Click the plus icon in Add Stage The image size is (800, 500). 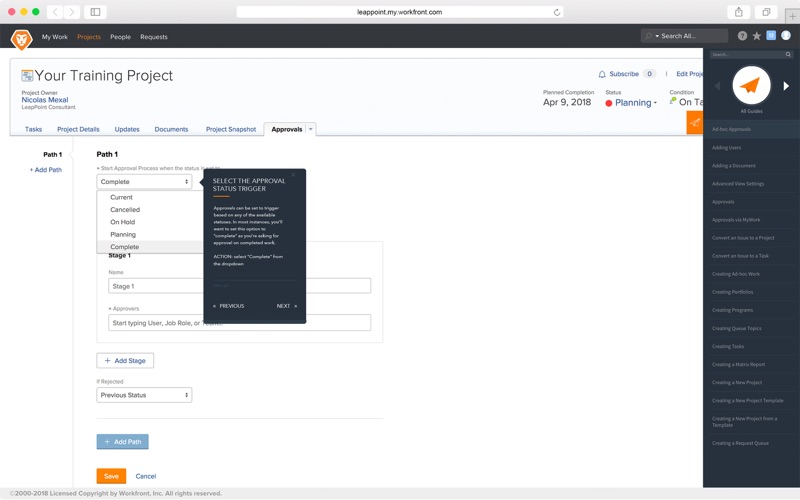(x=107, y=361)
